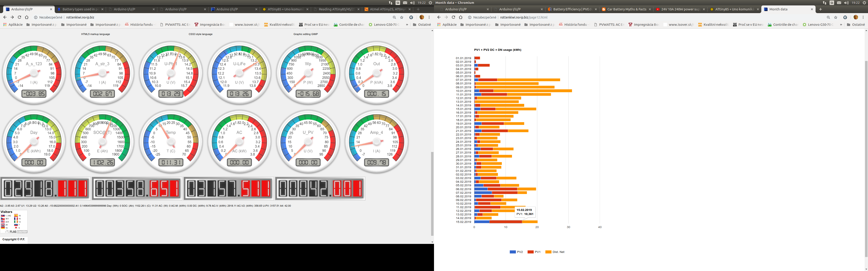Go back in right browser window
The height and width of the screenshot is (271, 868).
[439, 17]
